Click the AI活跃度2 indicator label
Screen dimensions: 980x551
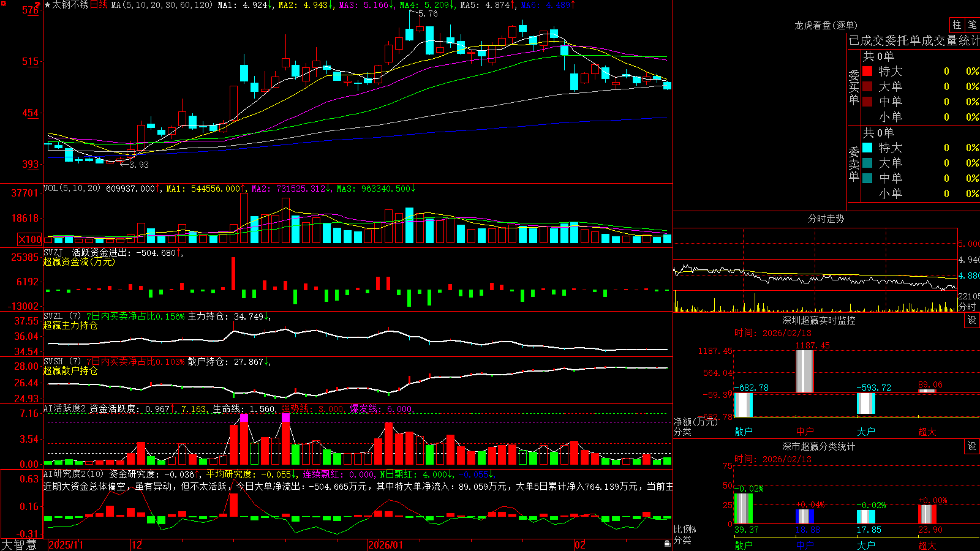click(64, 409)
